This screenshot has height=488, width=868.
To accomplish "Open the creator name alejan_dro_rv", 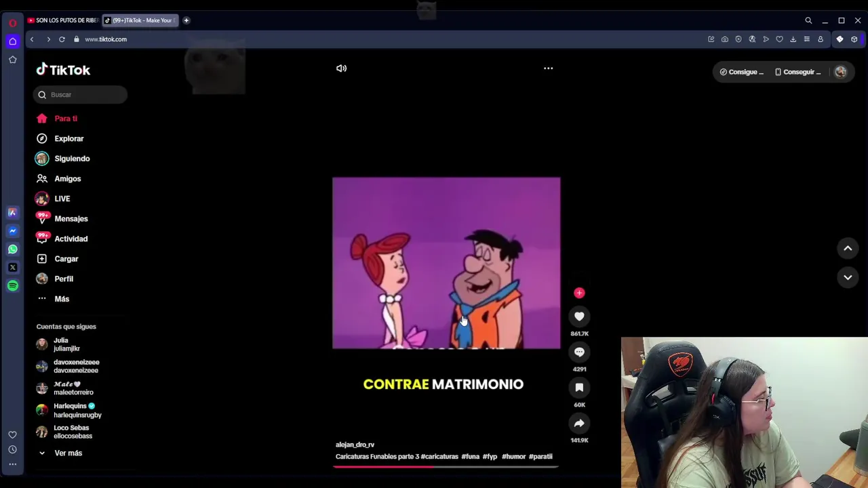I will (x=355, y=445).
